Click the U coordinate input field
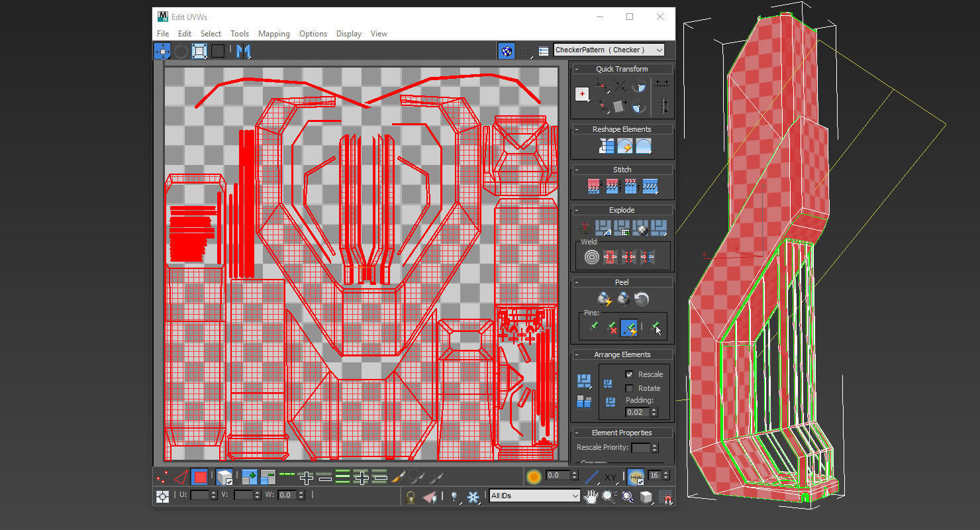 [x=199, y=495]
